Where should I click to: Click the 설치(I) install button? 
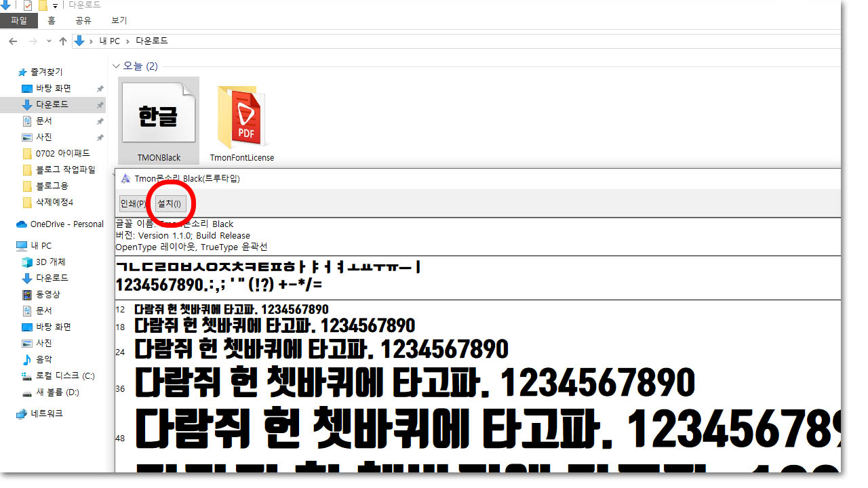[169, 203]
